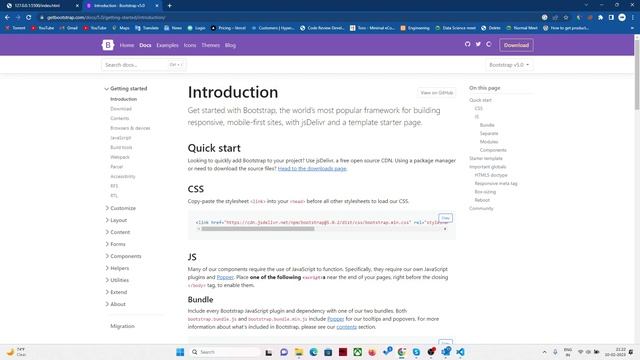Open a new browser tab with plus icon
Image resolution: width=640 pixels, height=360 pixels.
pos(169,6)
